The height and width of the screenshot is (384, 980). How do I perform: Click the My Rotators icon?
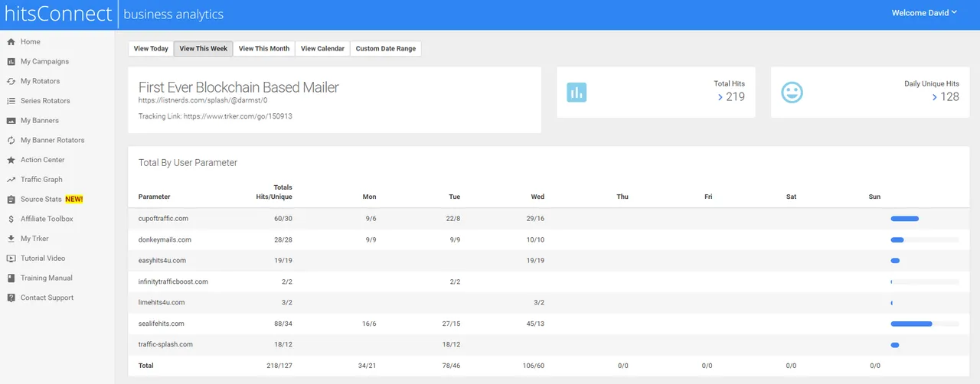click(x=11, y=81)
